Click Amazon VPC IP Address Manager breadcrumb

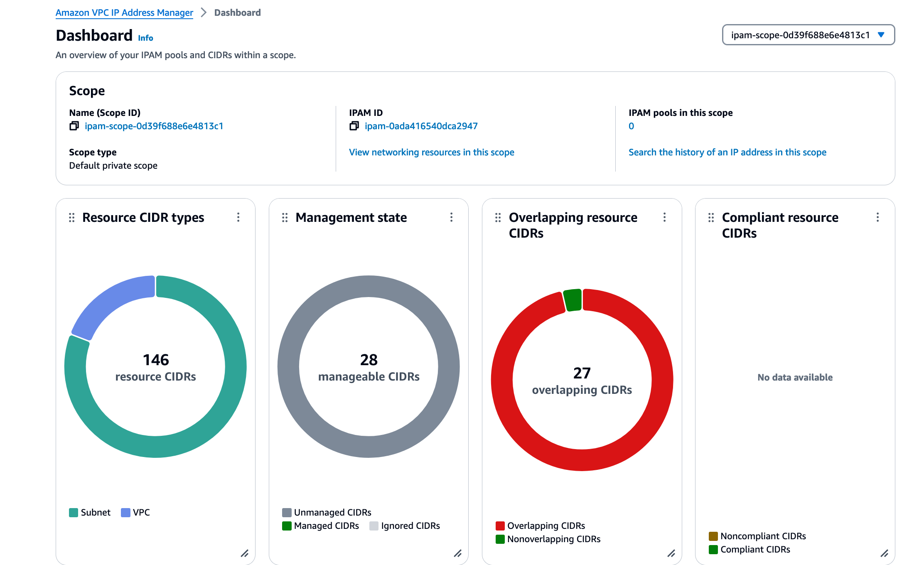point(124,13)
